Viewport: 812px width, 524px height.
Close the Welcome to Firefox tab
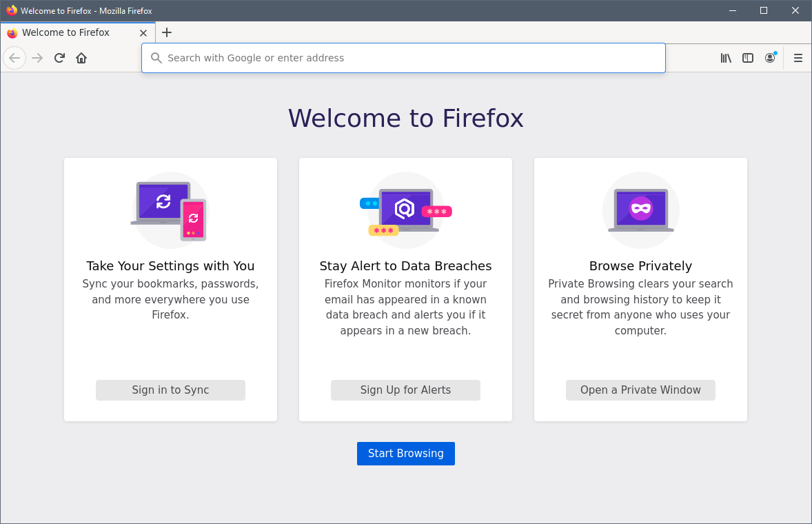[x=143, y=32]
